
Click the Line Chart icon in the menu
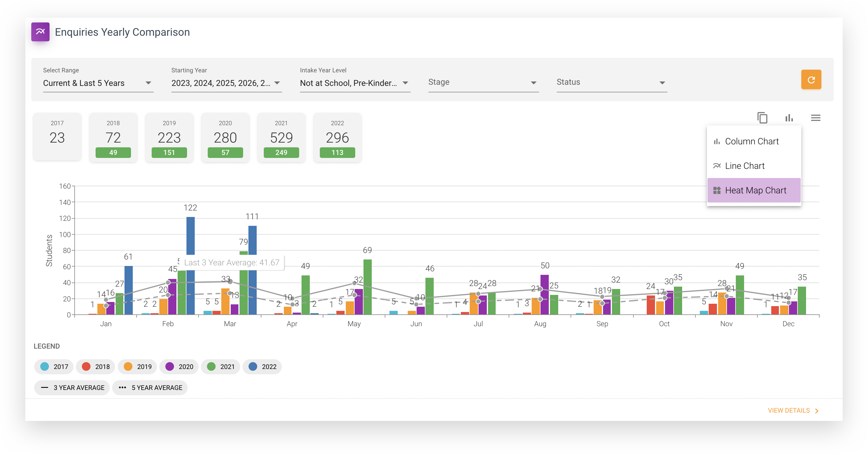717,166
